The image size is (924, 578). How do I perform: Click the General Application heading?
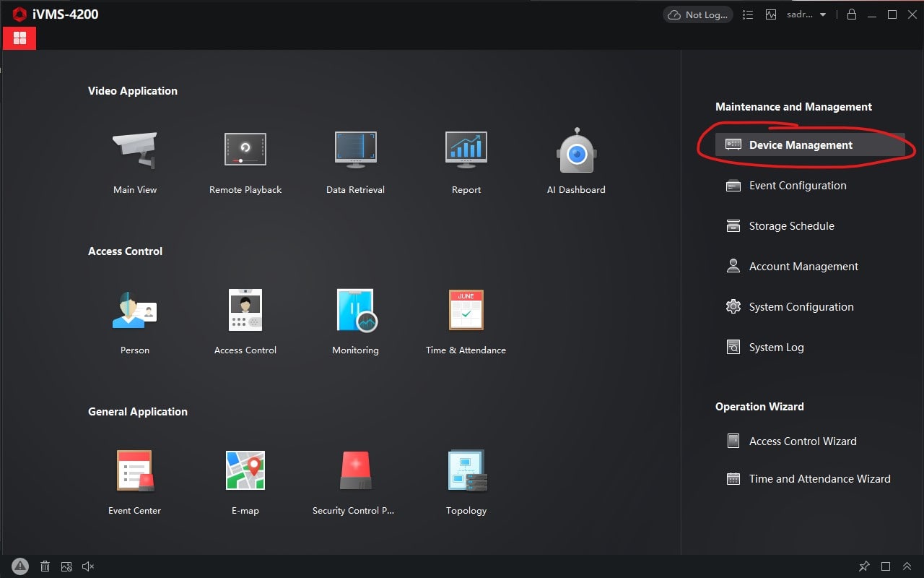[138, 412]
